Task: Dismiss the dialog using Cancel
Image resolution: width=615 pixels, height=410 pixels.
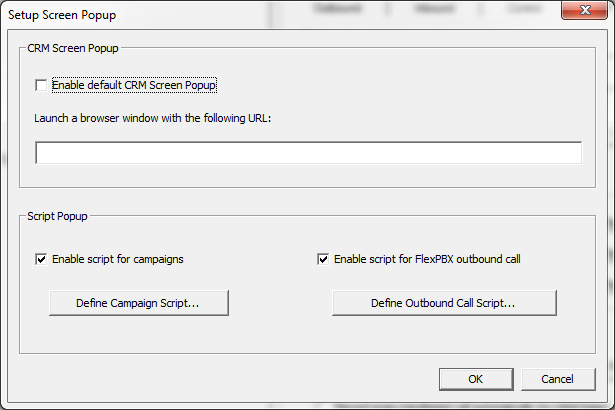Action: pyautogui.click(x=557, y=379)
